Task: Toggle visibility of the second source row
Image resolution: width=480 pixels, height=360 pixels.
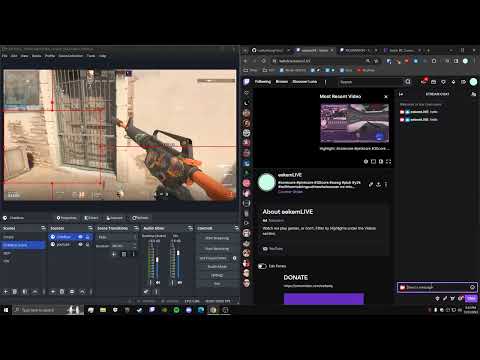Action: point(80,244)
